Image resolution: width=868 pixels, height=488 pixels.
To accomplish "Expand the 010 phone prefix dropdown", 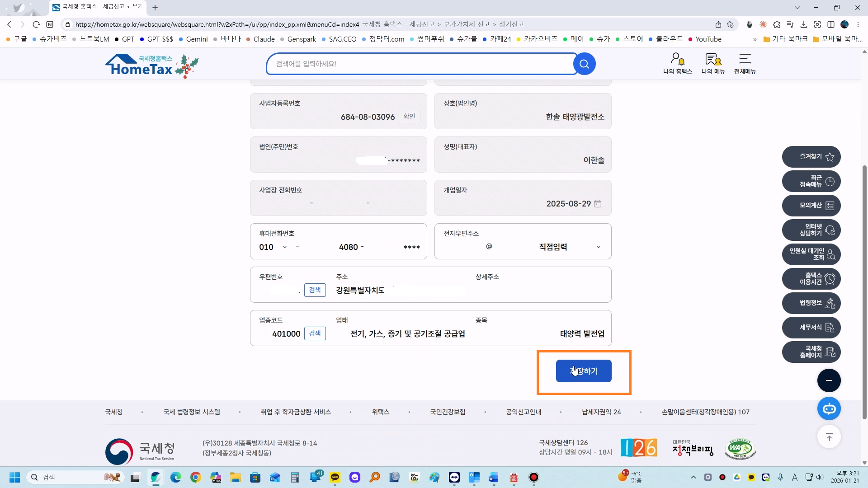I will click(284, 247).
